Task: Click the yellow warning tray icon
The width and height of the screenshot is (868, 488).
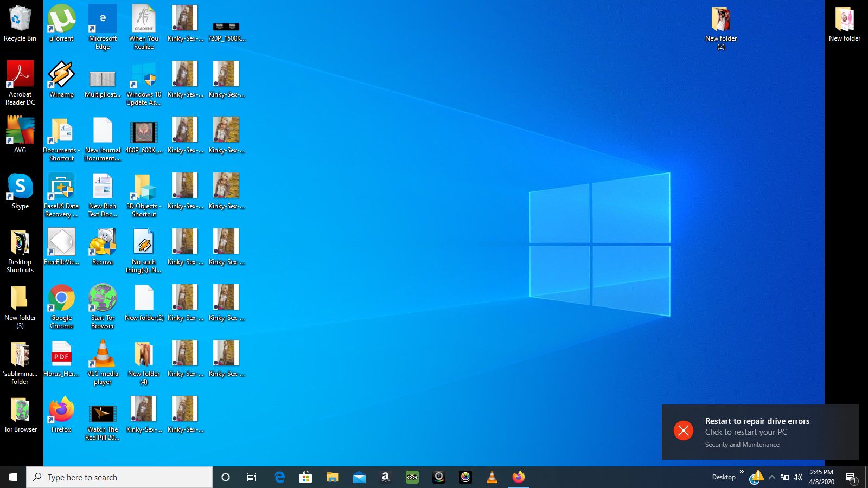Action: pos(758,476)
